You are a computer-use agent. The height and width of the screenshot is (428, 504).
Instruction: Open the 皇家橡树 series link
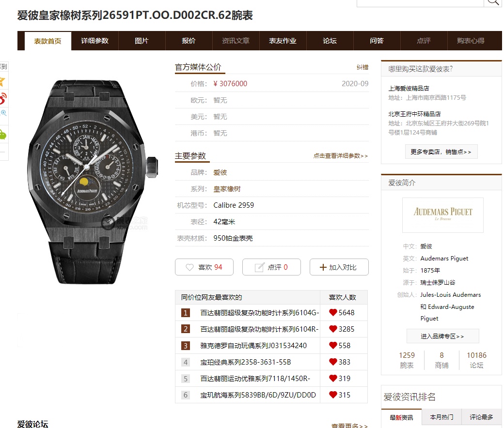click(x=227, y=189)
